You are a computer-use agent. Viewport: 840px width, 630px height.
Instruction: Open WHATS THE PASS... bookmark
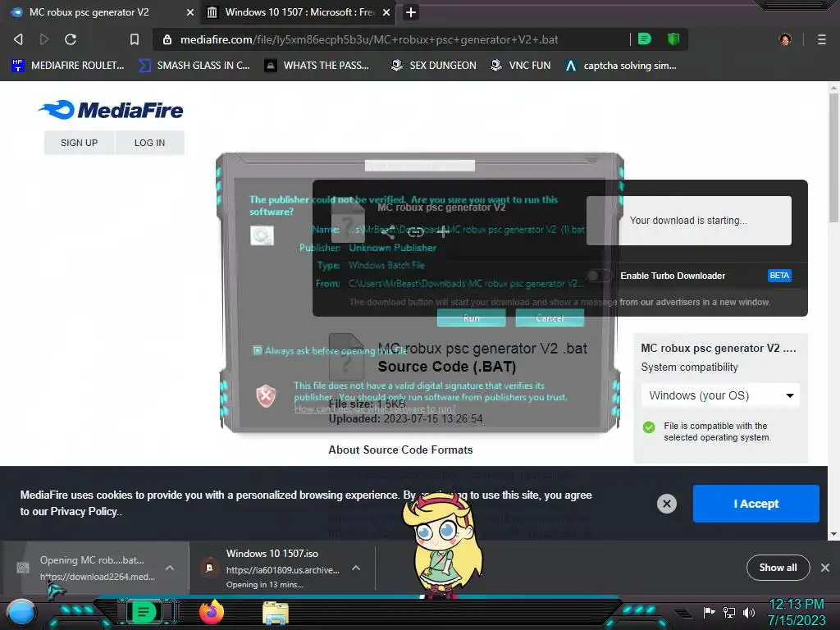[x=317, y=66]
